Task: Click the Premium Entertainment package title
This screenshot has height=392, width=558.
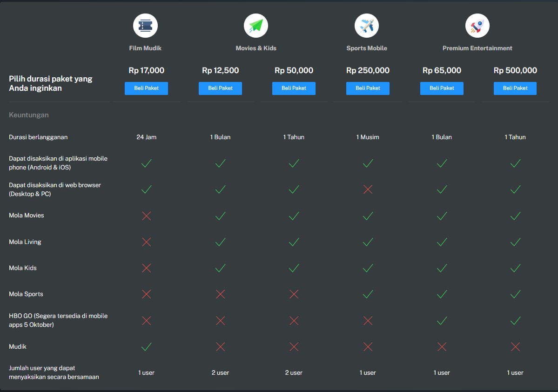Action: click(x=477, y=48)
